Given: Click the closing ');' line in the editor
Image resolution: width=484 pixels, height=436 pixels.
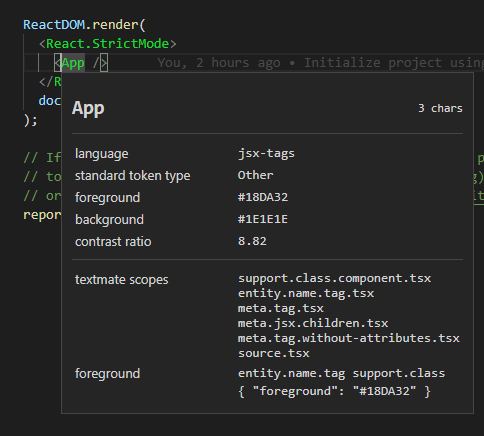Looking at the screenshot, I should pos(30,120).
